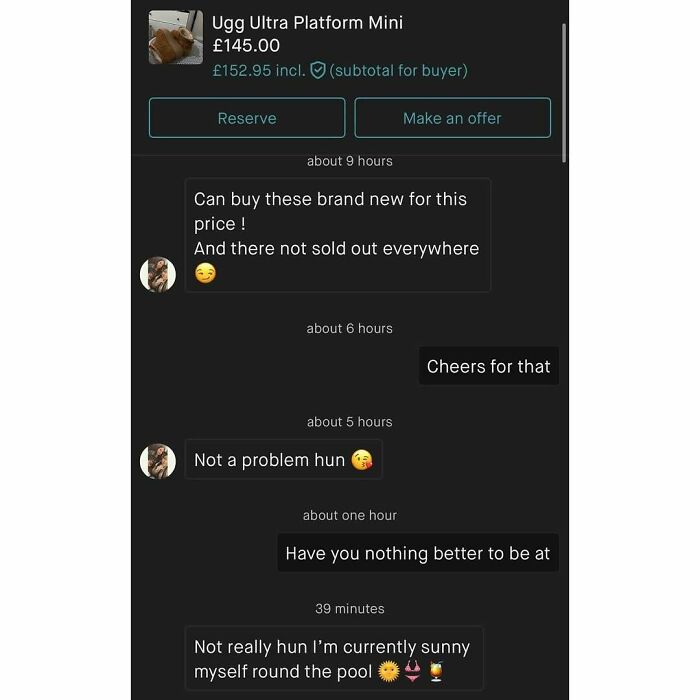Click the sun emoji in the last message

pyautogui.click(x=389, y=671)
